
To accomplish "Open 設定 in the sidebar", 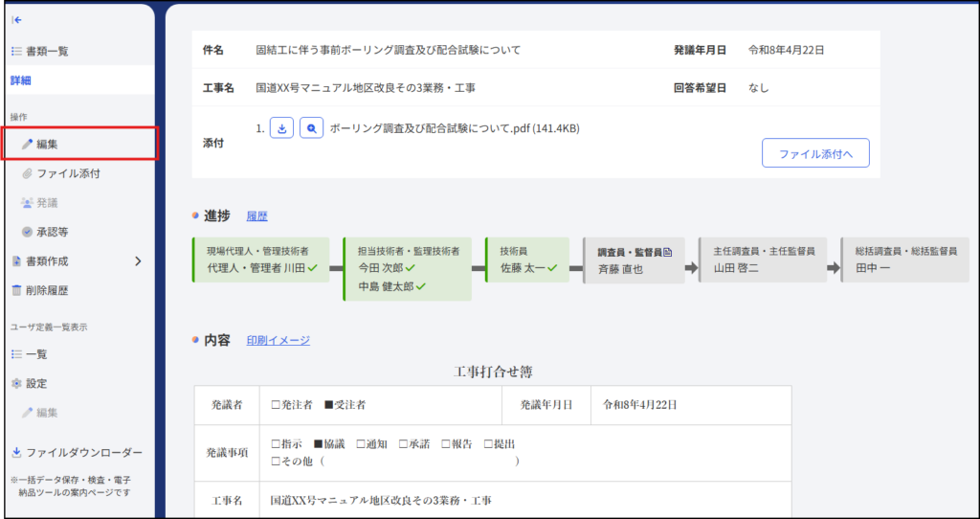I will click(x=36, y=383).
